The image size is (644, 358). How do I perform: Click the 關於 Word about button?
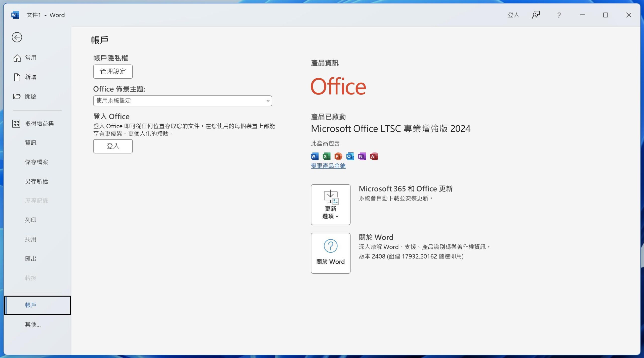[330, 253]
